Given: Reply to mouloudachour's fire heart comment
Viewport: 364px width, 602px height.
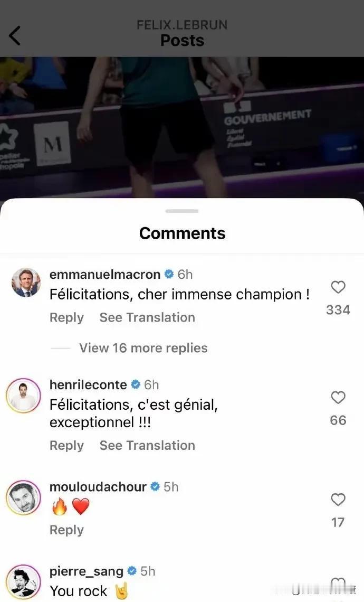Looking at the screenshot, I should [x=66, y=530].
